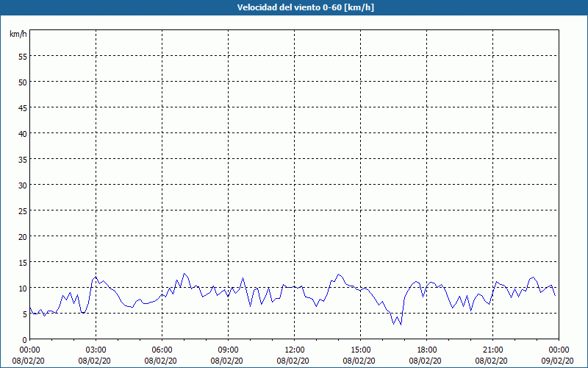Click the 20 y-axis value
Viewport: 588px width, 368px height.
23,237
